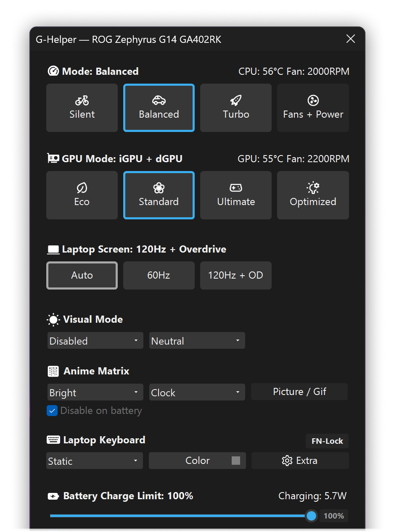Click the speedometer Mode icon

pos(53,71)
